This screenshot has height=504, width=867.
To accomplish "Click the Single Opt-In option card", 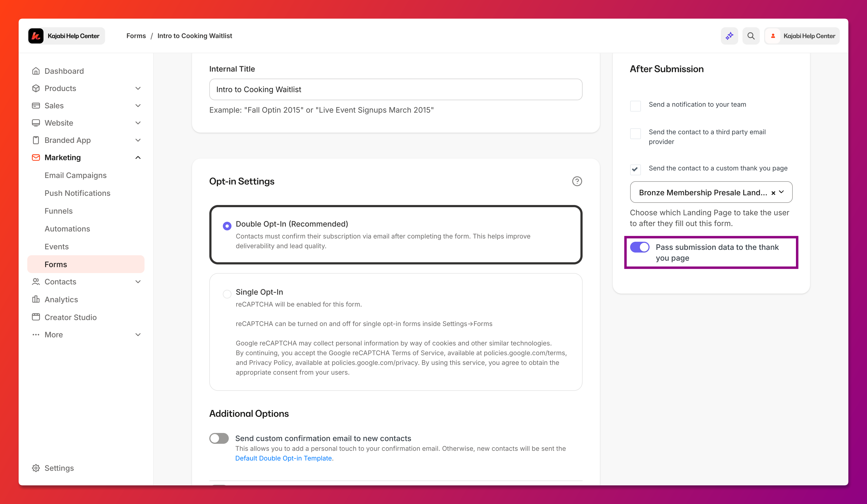I will click(x=396, y=332).
